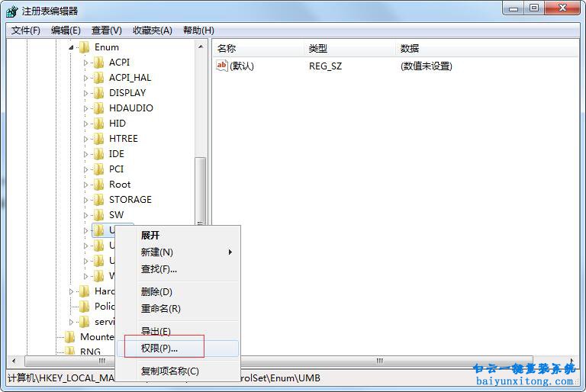Click the SW folder icon
The image size is (586, 392).
98,215
